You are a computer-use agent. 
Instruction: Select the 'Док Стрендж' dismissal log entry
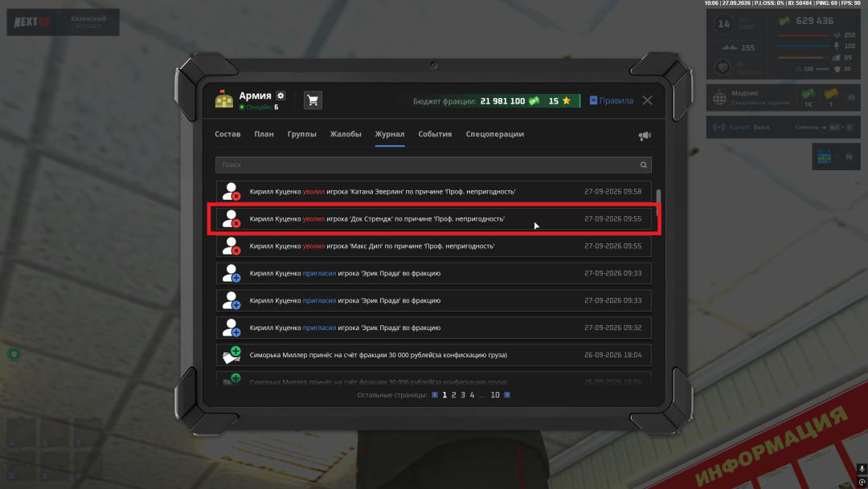pos(433,218)
